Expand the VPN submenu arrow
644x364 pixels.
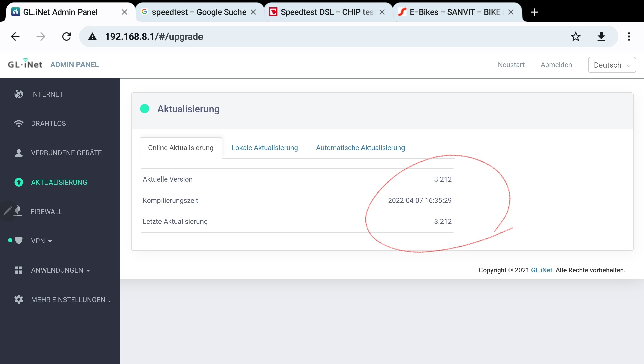point(50,241)
